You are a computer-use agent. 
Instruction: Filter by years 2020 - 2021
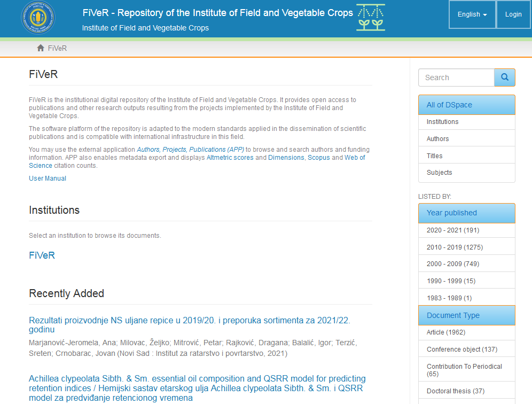(452, 230)
